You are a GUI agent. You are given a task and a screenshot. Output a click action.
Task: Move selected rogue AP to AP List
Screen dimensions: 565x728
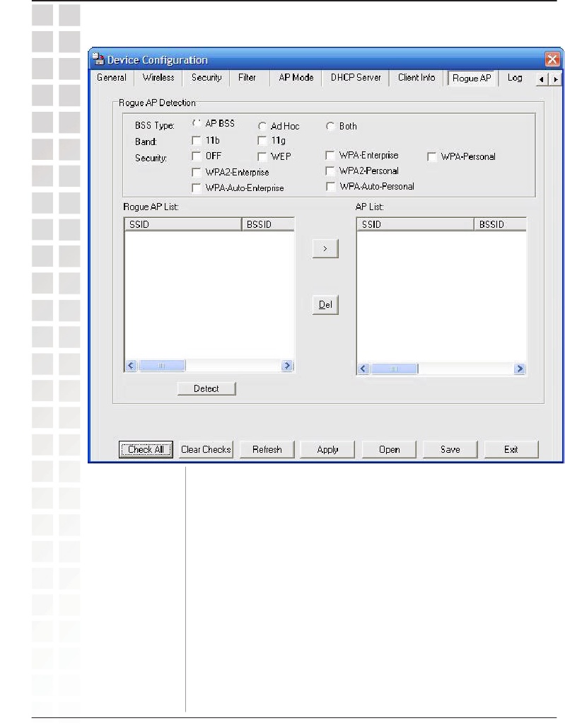(325, 250)
